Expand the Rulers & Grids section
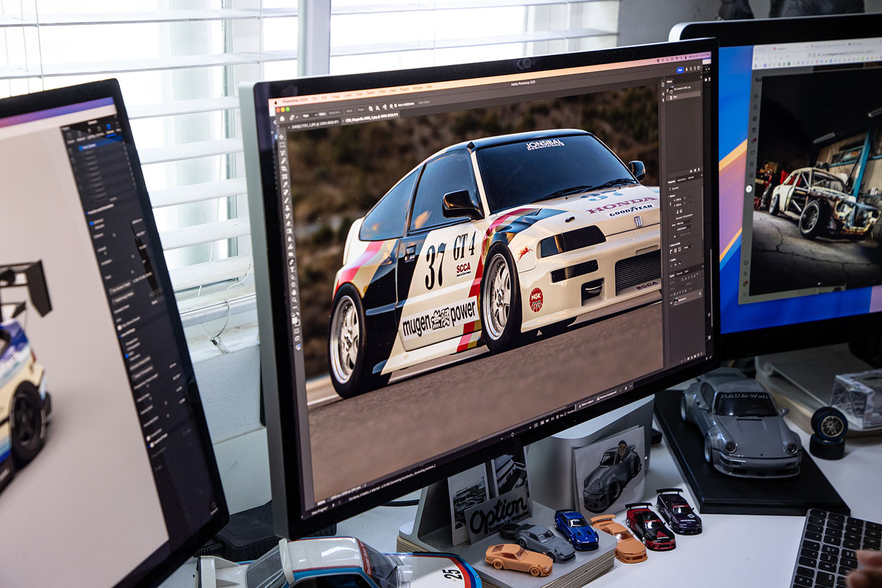 coord(672,245)
